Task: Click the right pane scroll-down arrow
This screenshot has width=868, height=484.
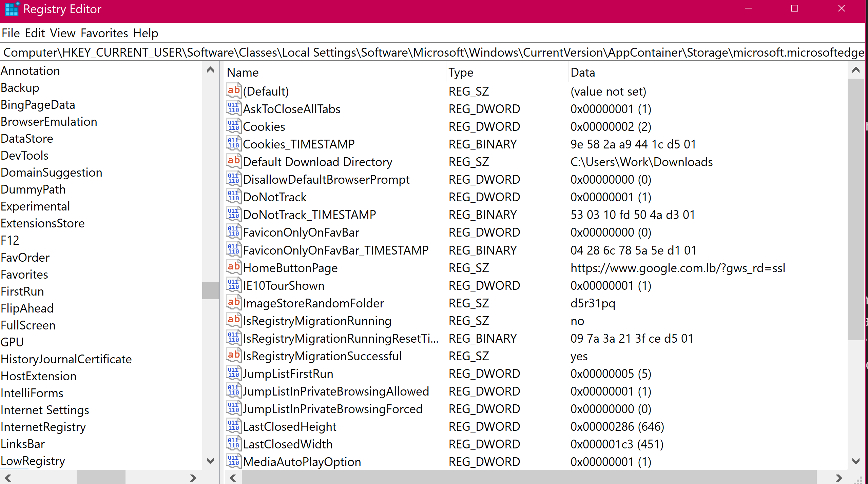Action: tap(856, 461)
